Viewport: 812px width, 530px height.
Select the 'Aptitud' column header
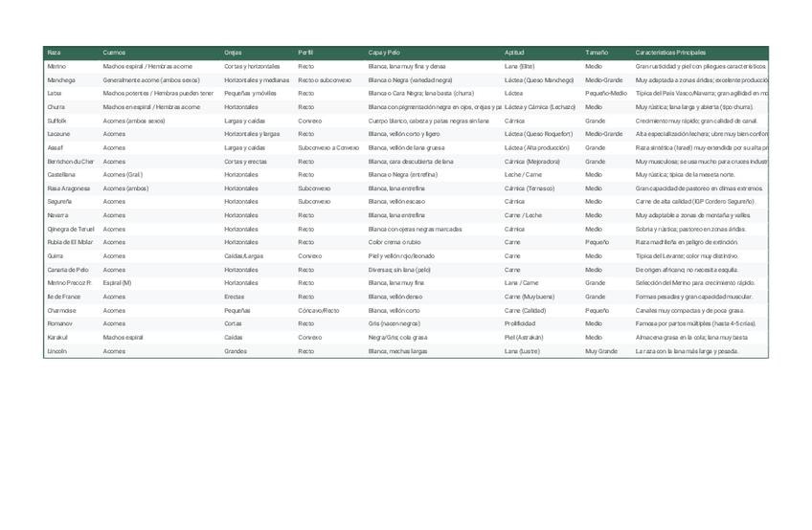(x=515, y=52)
